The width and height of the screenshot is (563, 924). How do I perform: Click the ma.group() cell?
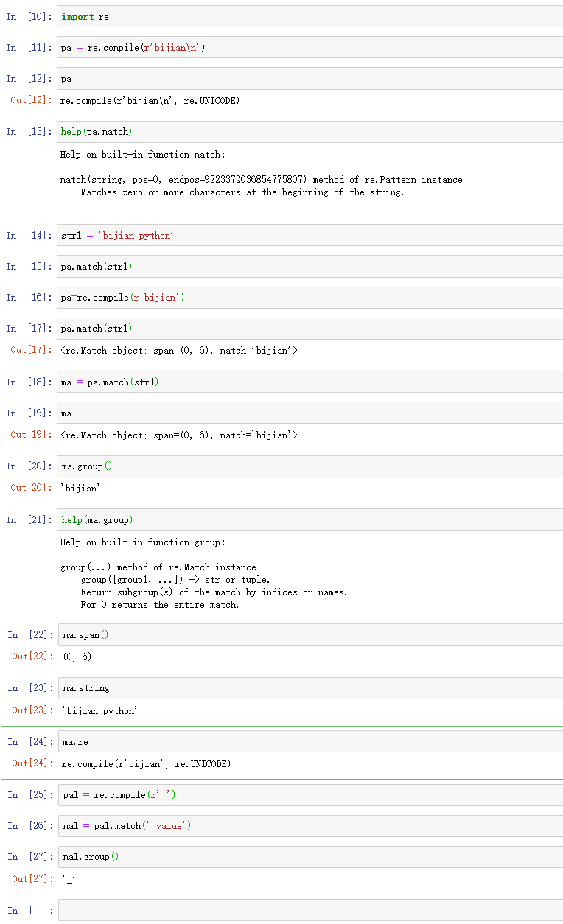click(310, 466)
